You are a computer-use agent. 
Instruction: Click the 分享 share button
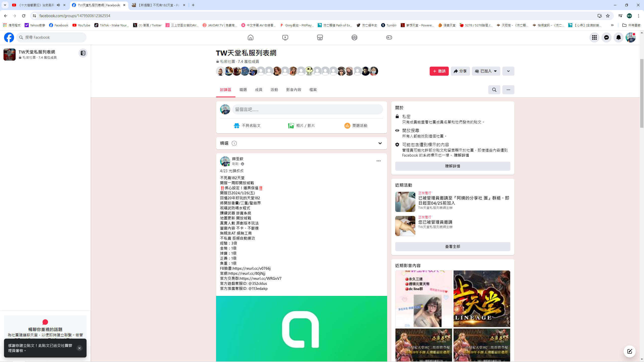tap(460, 71)
